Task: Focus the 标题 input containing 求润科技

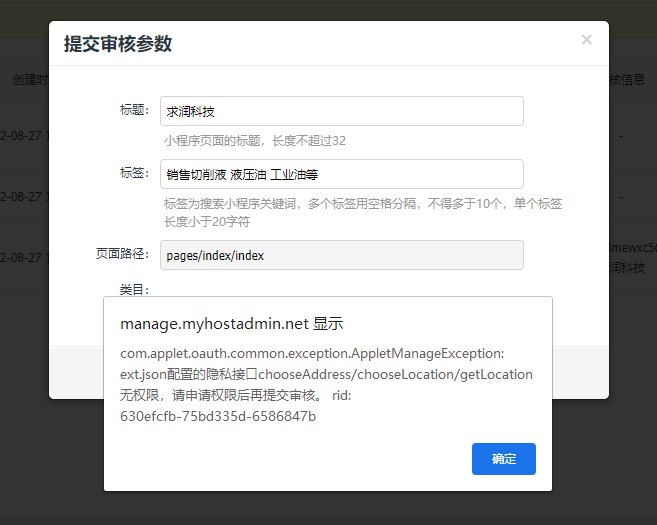Action: (341, 111)
